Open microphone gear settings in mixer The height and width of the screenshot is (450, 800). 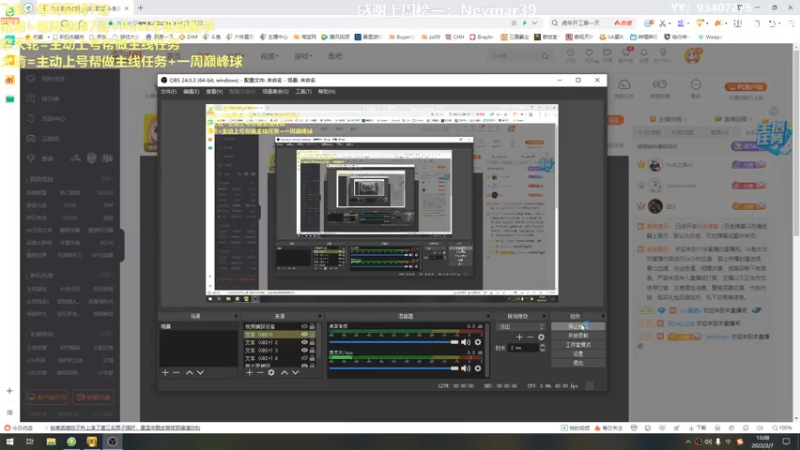pyautogui.click(x=478, y=368)
